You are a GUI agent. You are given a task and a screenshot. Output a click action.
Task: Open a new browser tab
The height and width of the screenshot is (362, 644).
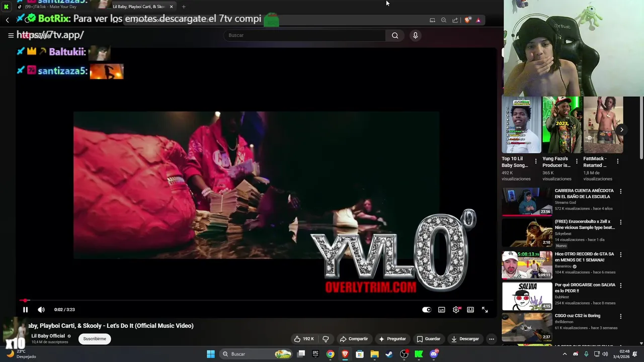point(184,7)
